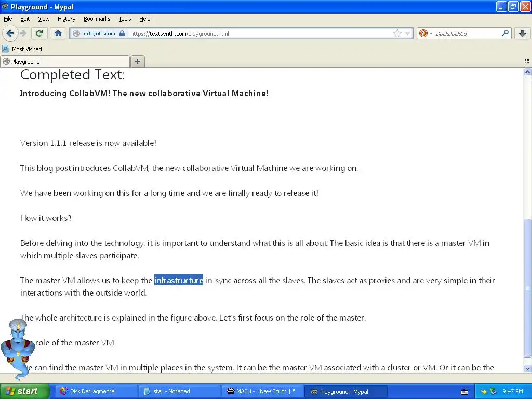The height and width of the screenshot is (399, 532).
Task: Go back with the back arrow button
Action: (10, 33)
